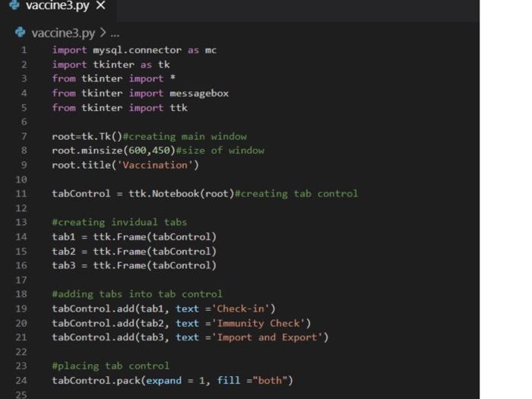Click the asterisk on line 3

[173, 78]
